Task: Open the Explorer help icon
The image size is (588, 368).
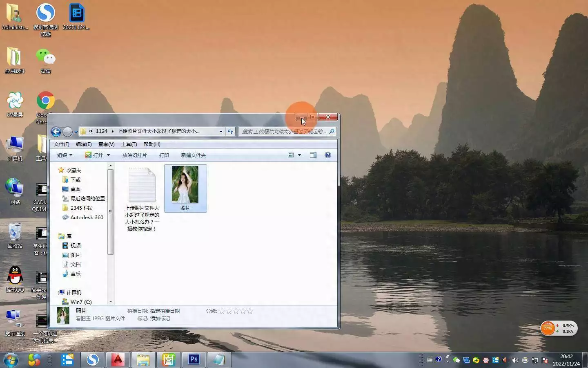Action: coord(327,155)
